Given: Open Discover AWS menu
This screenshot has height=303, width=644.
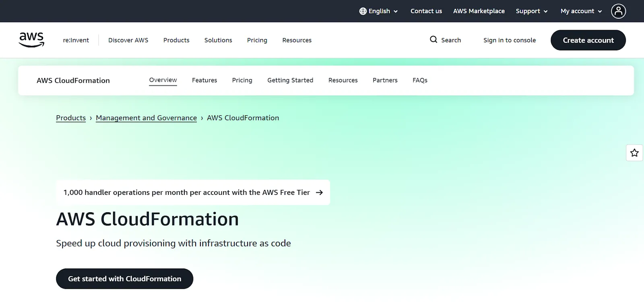Looking at the screenshot, I should (128, 40).
